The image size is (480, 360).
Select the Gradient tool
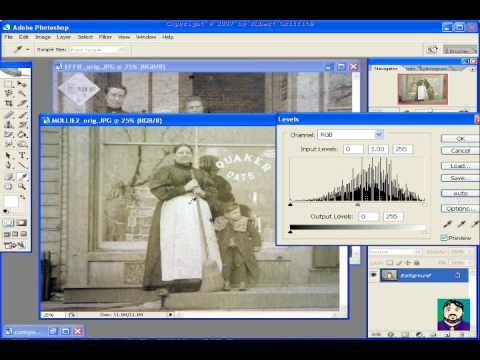pos(22,135)
